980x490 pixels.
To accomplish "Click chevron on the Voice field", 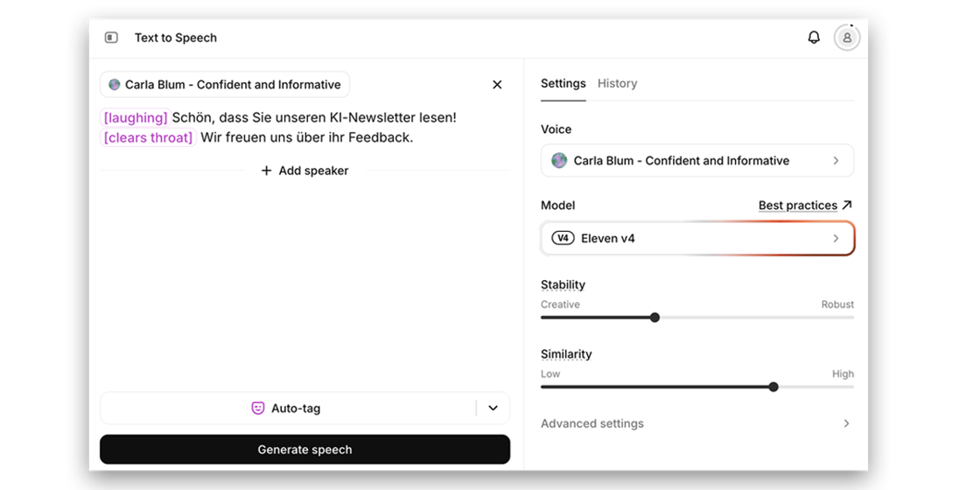I will coord(836,161).
